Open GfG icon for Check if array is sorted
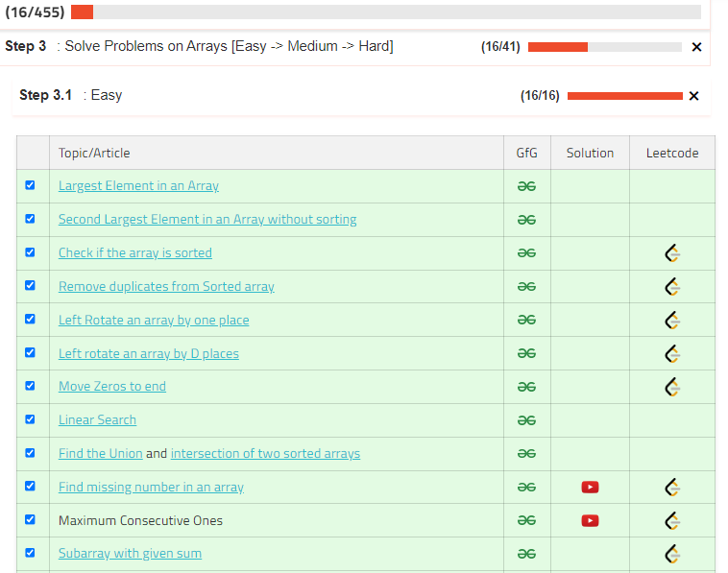Image resolution: width=728 pixels, height=573 pixels. 526,252
